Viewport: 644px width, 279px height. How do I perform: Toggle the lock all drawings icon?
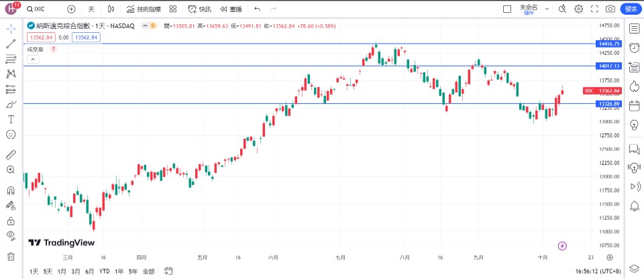[x=11, y=221]
